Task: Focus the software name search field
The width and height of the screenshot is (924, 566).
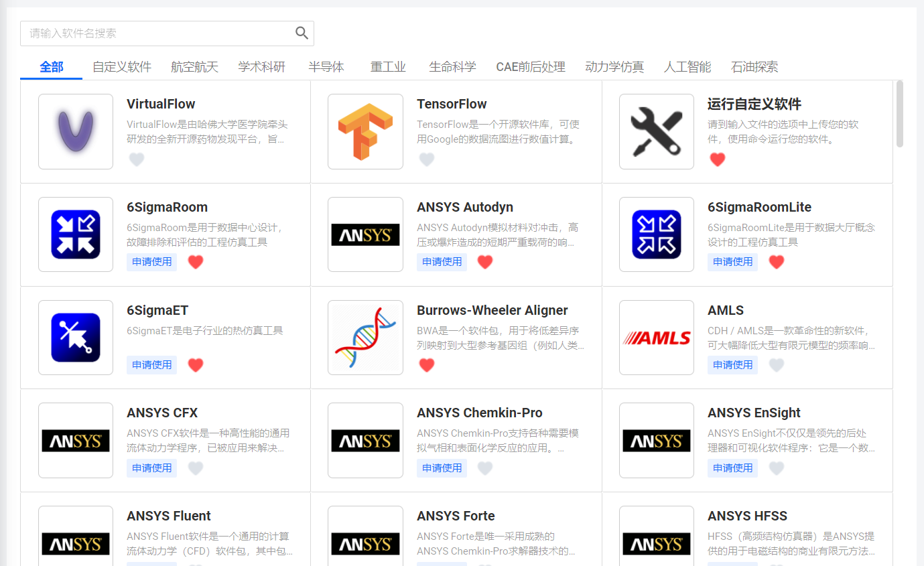Action: 167,33
